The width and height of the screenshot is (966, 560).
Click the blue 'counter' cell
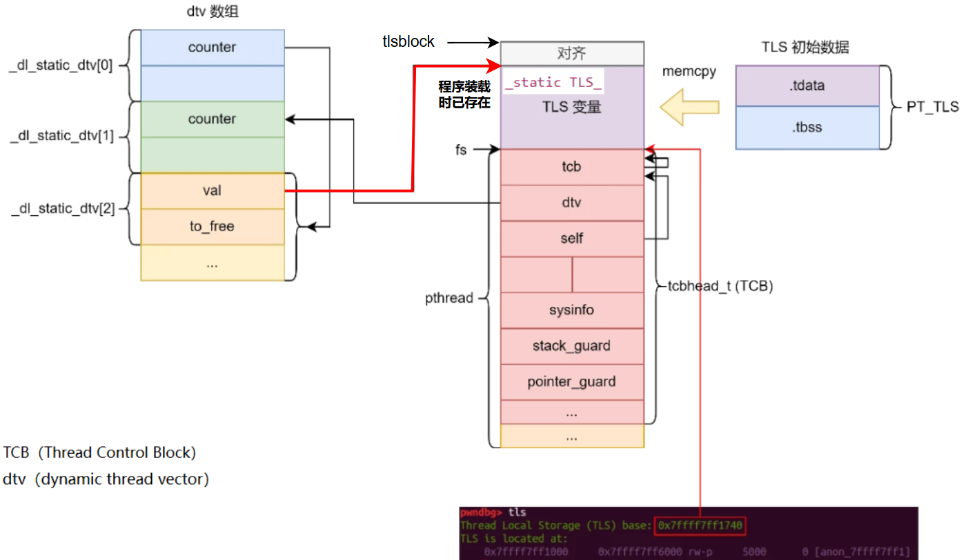[x=213, y=48]
